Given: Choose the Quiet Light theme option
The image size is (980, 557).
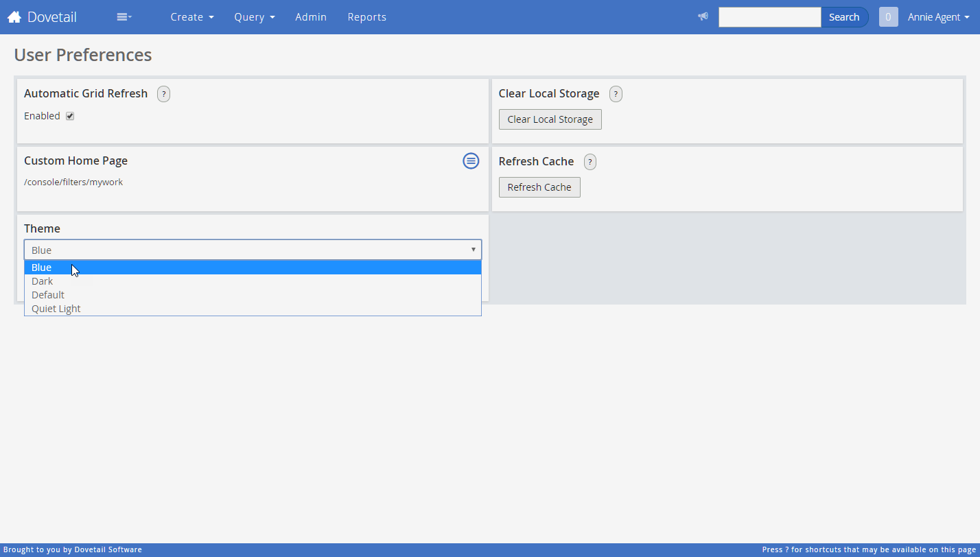Looking at the screenshot, I should tap(253, 309).
